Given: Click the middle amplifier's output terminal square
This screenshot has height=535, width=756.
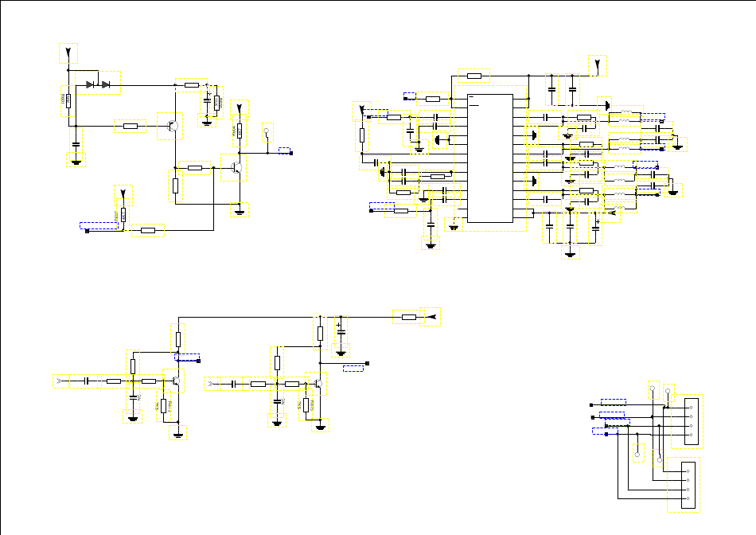Looking at the screenshot, I should (x=368, y=363).
